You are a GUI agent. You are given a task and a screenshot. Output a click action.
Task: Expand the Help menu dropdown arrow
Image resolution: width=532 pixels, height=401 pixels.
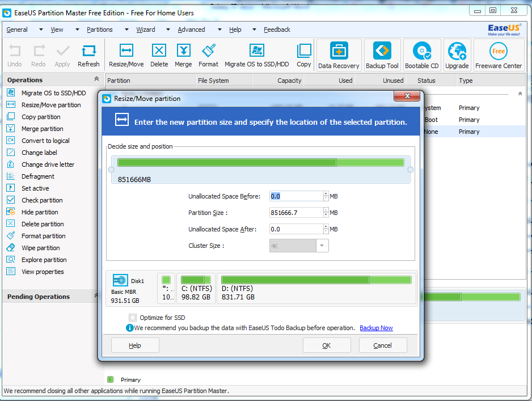(x=254, y=29)
